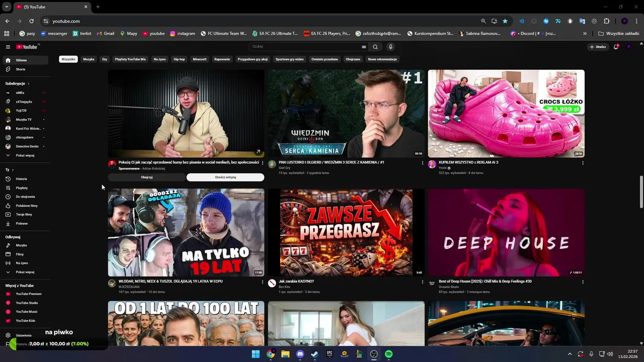Click the Shazam extension icon

click(x=546, y=21)
